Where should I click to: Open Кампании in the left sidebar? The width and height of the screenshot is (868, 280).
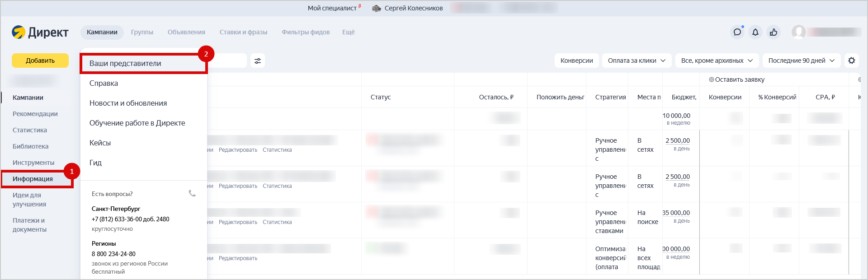[x=28, y=98]
